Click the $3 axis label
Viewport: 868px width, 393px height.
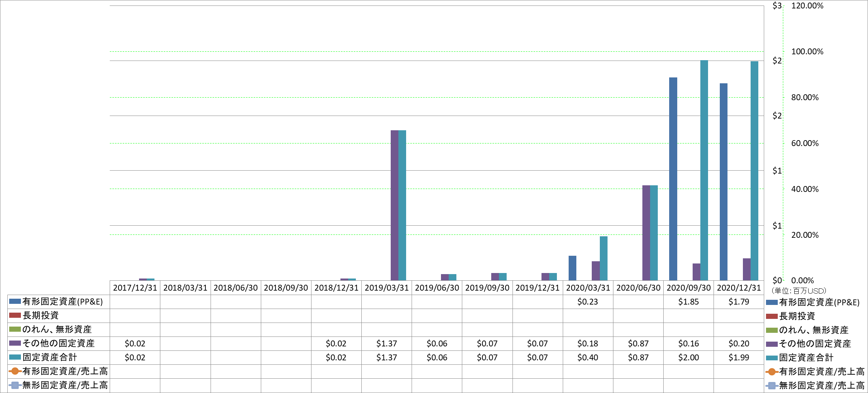click(x=777, y=6)
